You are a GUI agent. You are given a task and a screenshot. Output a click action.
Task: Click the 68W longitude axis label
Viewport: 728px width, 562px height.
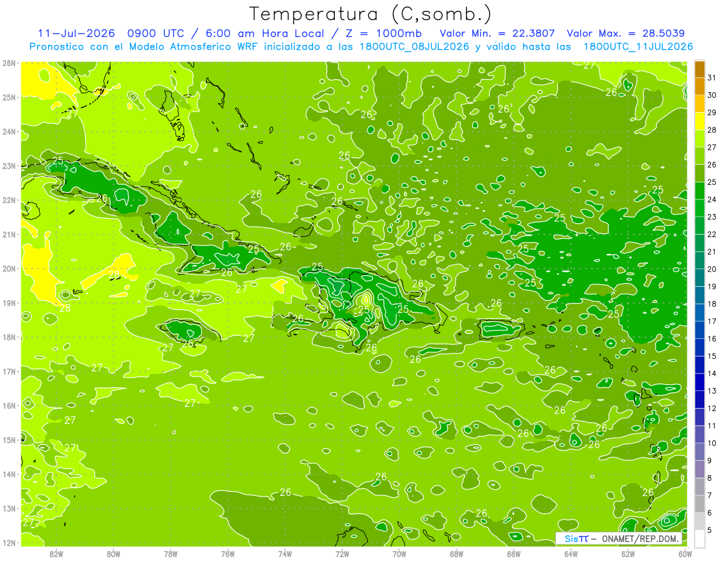(456, 554)
